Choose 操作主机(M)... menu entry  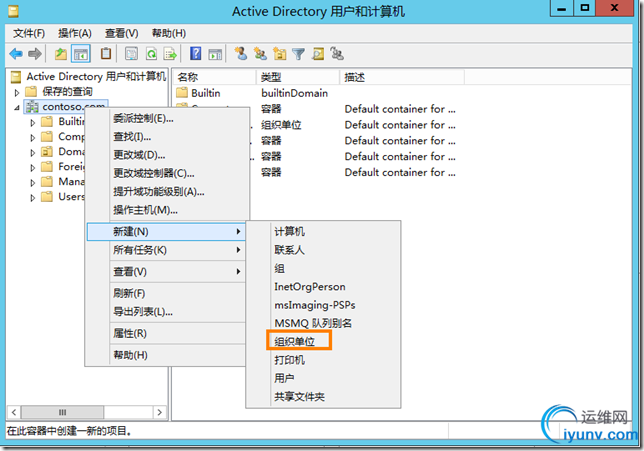click(167, 210)
